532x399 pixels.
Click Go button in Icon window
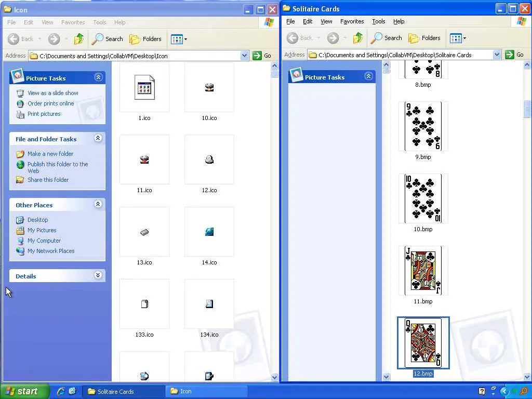[262, 56]
